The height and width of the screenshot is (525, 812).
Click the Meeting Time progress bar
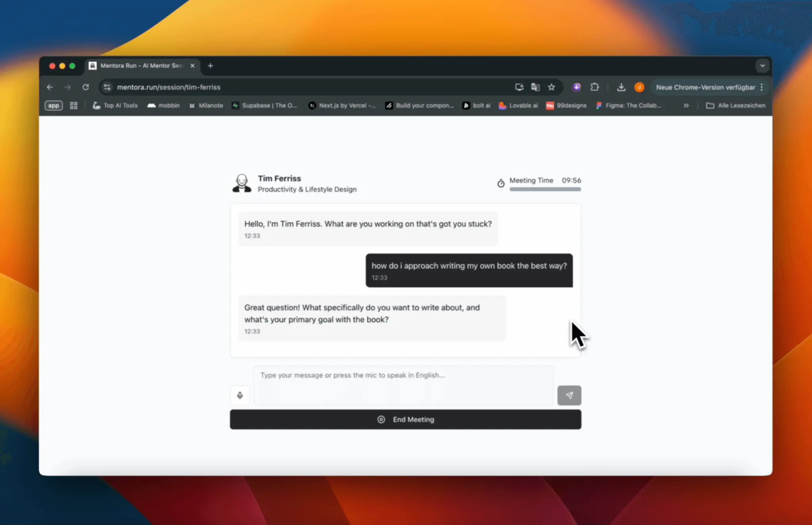click(545, 189)
